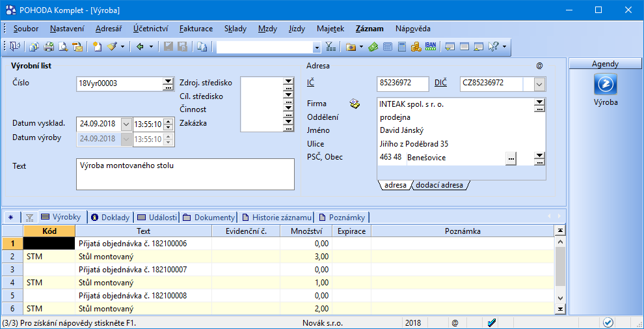Open the Číslo number series dropdown
The width and height of the screenshot is (644, 329).
pos(168,81)
